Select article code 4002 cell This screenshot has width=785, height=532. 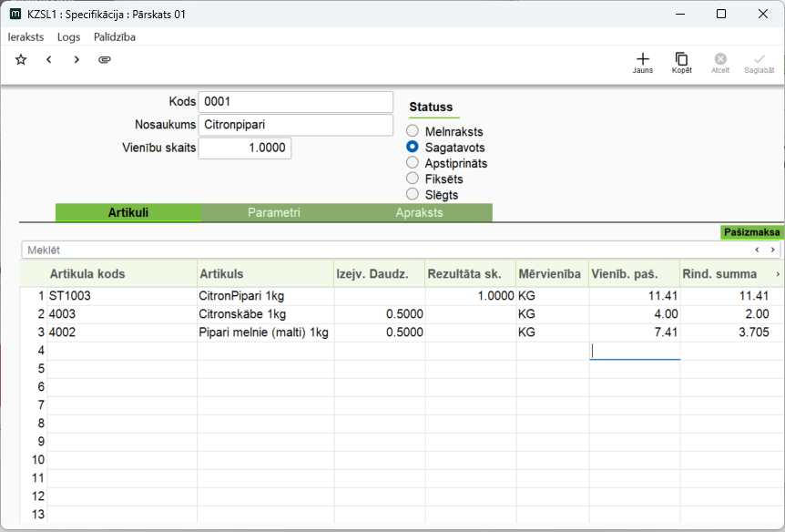122,332
